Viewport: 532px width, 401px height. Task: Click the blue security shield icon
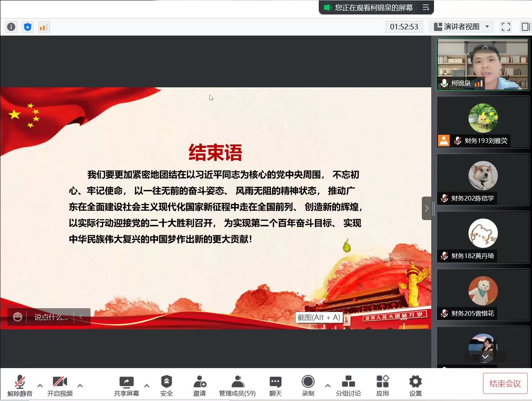[x=27, y=27]
